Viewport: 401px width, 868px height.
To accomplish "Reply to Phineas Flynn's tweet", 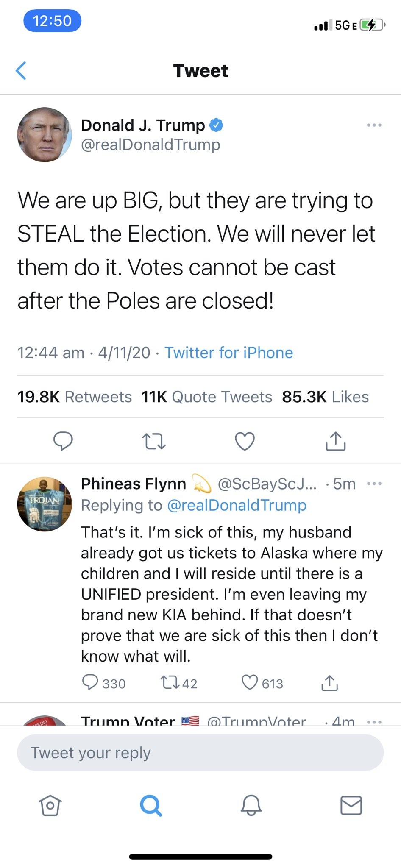I will coord(90,682).
